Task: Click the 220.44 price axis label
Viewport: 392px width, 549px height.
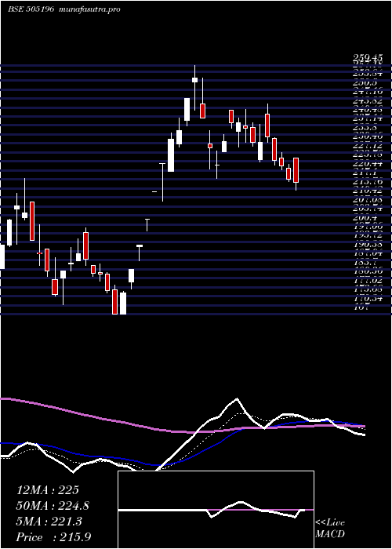Action: click(368, 163)
